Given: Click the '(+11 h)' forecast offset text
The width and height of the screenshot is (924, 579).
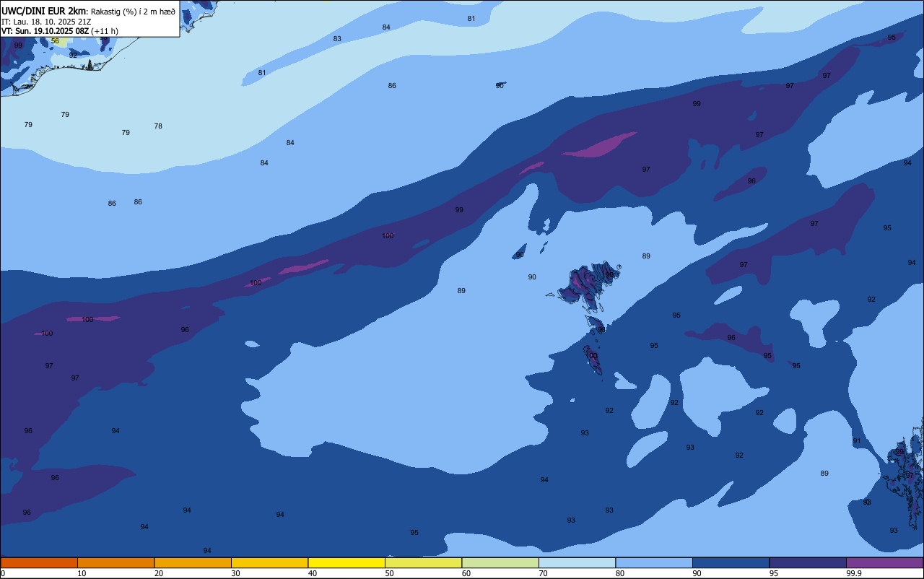Looking at the screenshot, I should [105, 31].
